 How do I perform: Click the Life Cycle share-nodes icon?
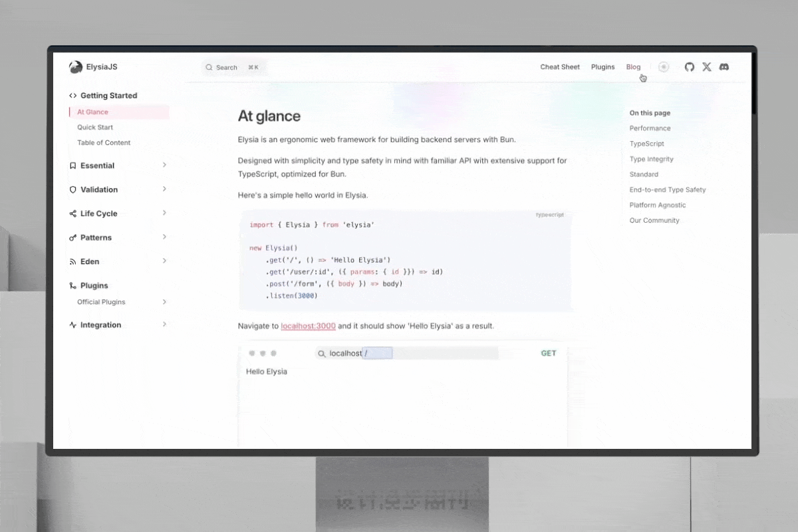point(73,213)
